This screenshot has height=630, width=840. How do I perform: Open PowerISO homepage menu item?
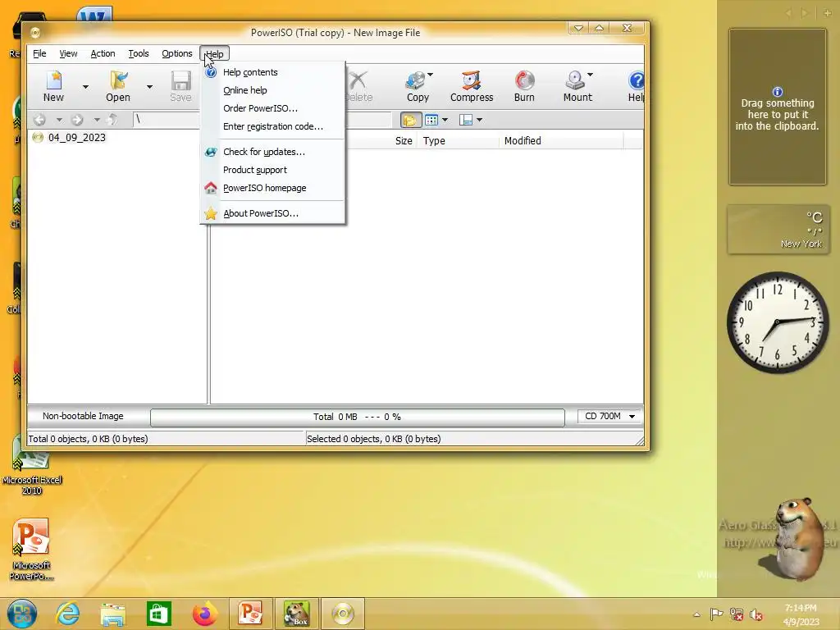pyautogui.click(x=272, y=188)
